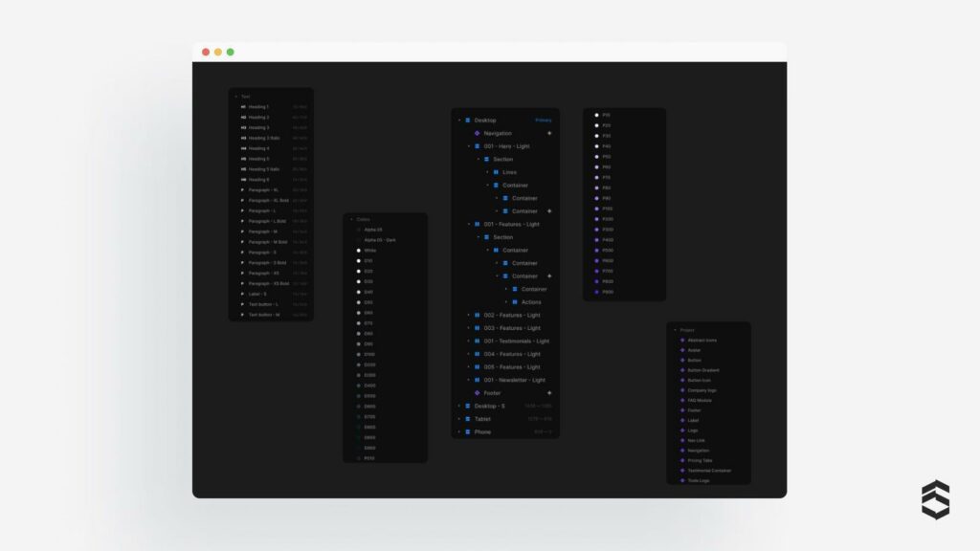This screenshot has height=551, width=980.
Task: Click the Abstract Icons component icon
Action: [681, 340]
